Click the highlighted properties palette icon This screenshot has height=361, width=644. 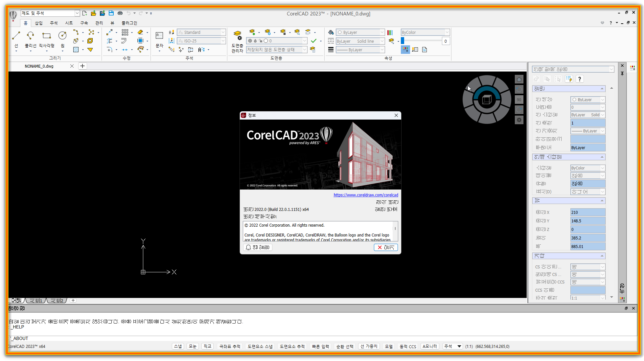click(x=405, y=50)
